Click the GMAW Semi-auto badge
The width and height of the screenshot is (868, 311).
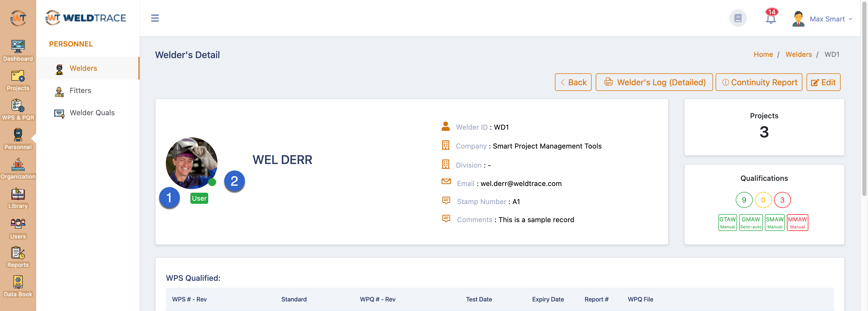point(751,222)
